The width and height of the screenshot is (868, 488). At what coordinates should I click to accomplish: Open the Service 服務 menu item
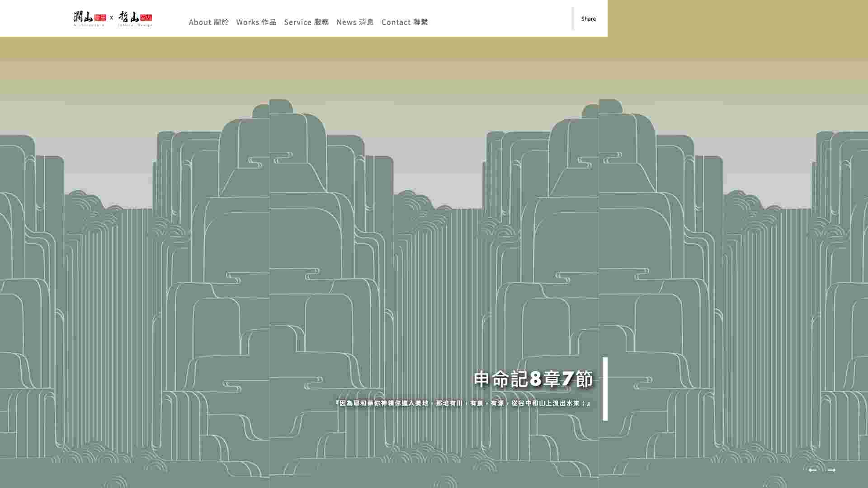coord(307,22)
